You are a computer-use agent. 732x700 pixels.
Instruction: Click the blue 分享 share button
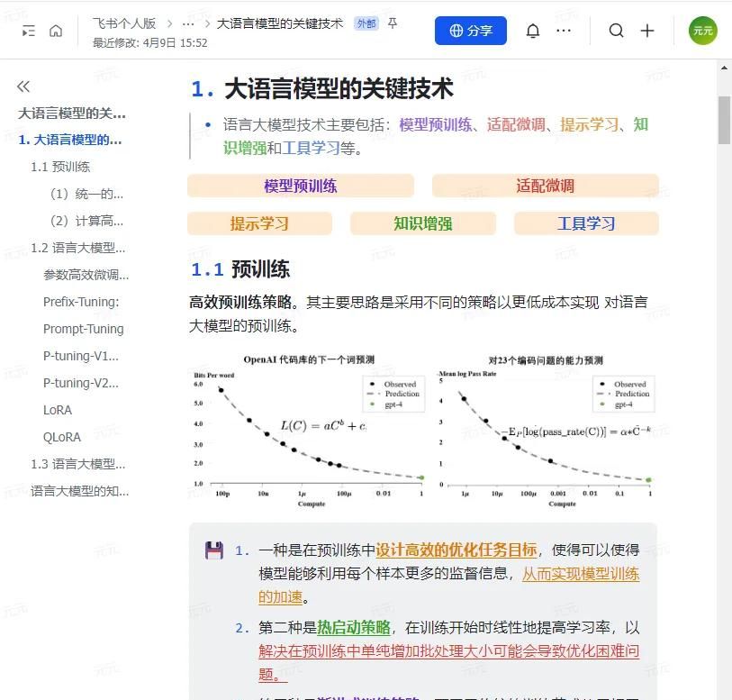pyautogui.click(x=470, y=30)
